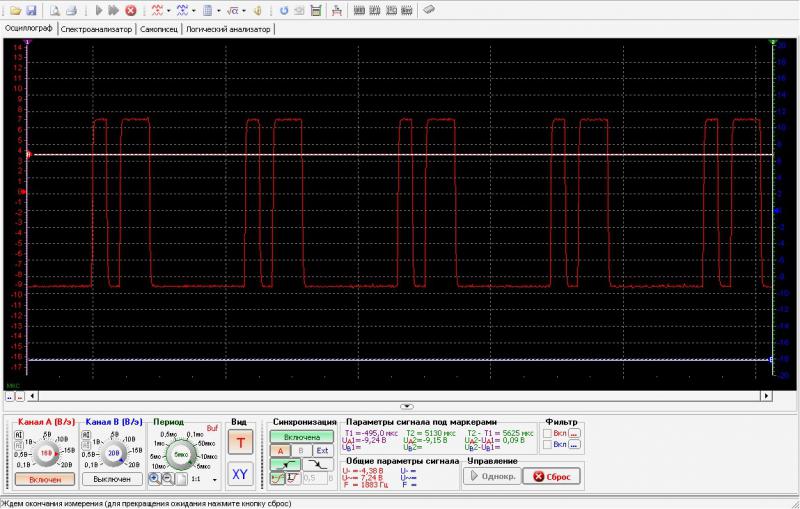Select rising edge trigger icon
The height and width of the screenshot is (509, 800).
pos(286,464)
